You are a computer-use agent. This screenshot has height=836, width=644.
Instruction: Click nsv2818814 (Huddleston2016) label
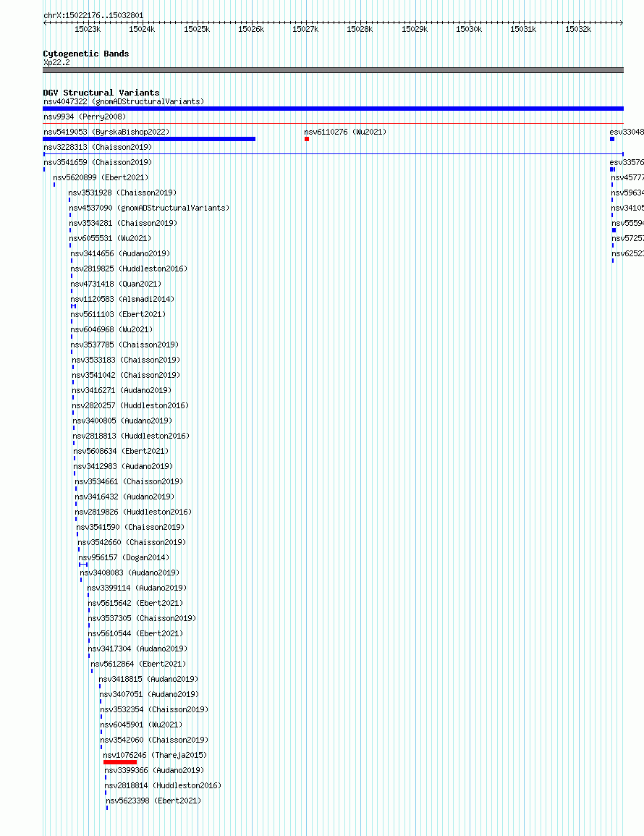pyautogui.click(x=163, y=785)
